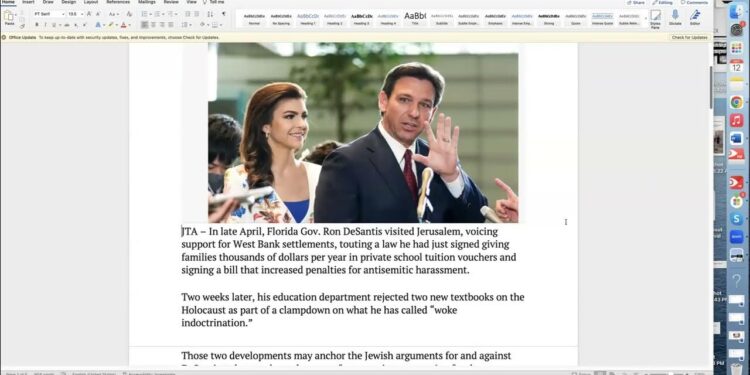750x375 pixels.
Task: Show paragraph marks pilcrow
Action: [223, 14]
